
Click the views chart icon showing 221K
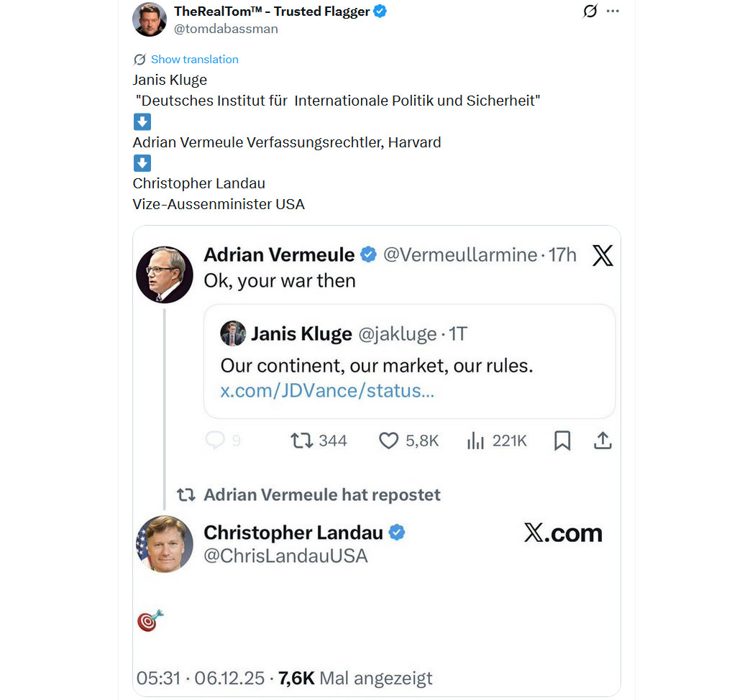475,440
